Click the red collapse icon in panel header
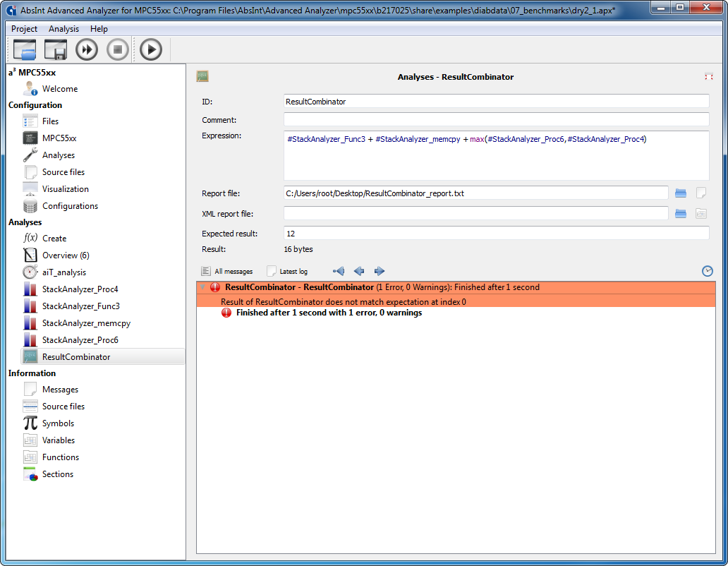The height and width of the screenshot is (566, 728). (708, 77)
